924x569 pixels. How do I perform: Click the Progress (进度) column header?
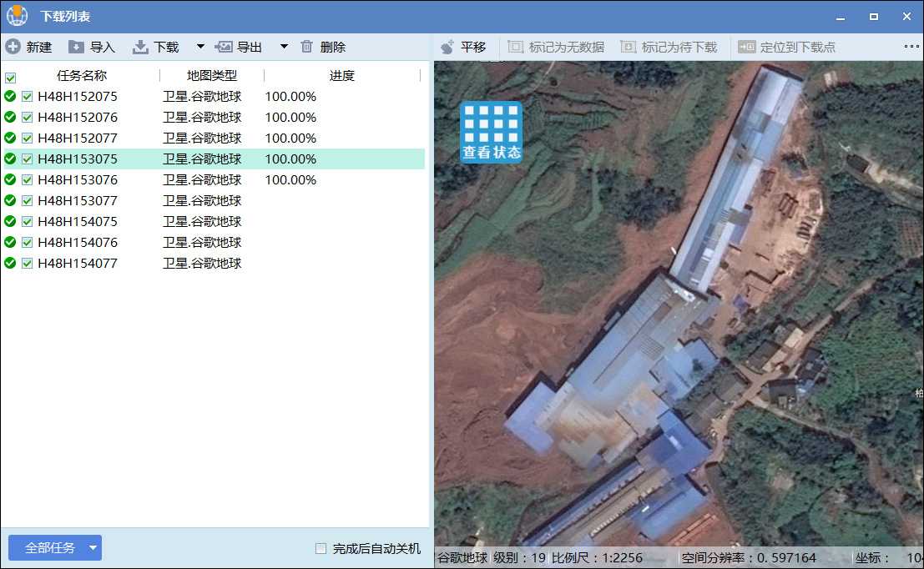point(341,76)
